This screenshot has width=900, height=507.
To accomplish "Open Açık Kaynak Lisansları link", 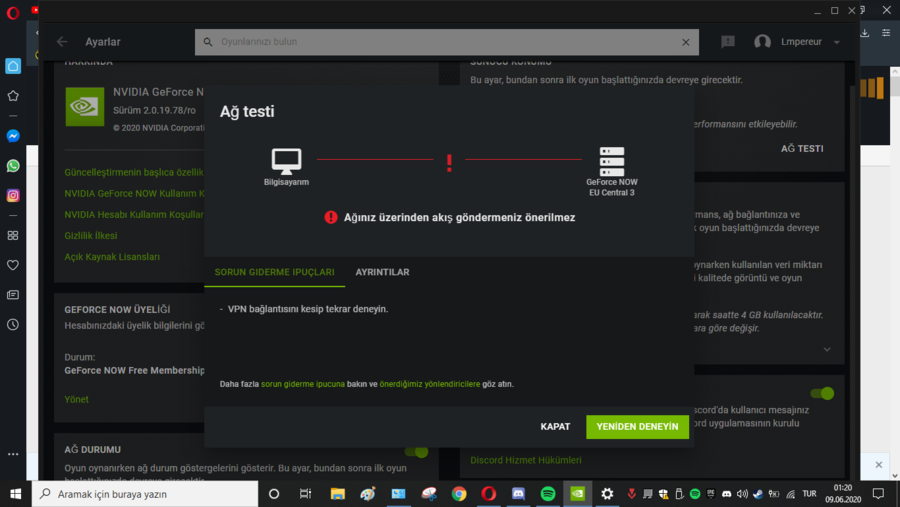I will point(112,257).
